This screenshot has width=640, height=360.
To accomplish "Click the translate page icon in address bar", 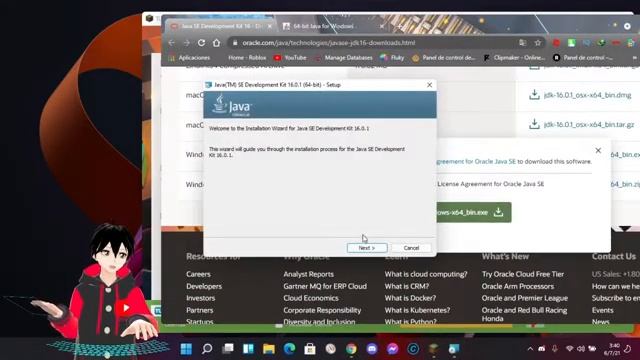I will pyautogui.click(x=522, y=42).
